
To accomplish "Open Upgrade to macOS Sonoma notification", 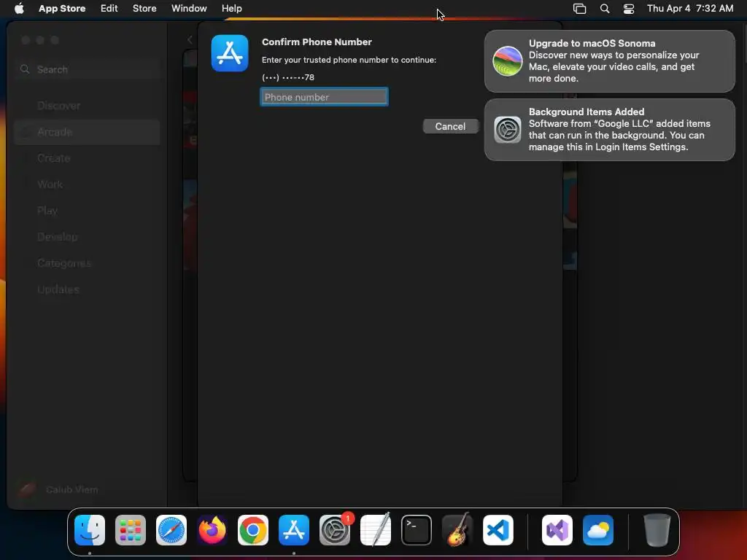I will click(609, 61).
